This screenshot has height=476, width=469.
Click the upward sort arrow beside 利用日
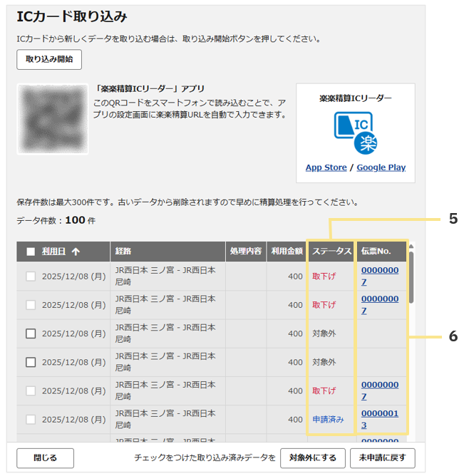pyautogui.click(x=76, y=252)
